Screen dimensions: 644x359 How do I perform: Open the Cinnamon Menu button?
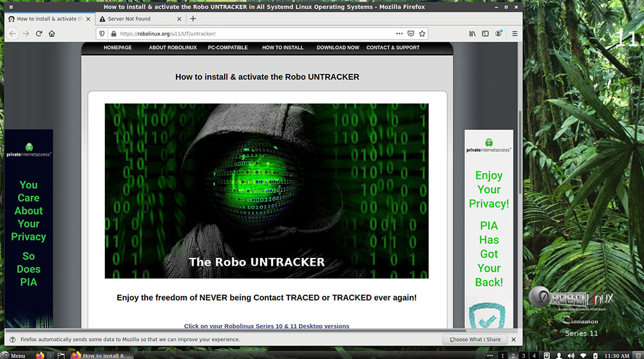13,355
